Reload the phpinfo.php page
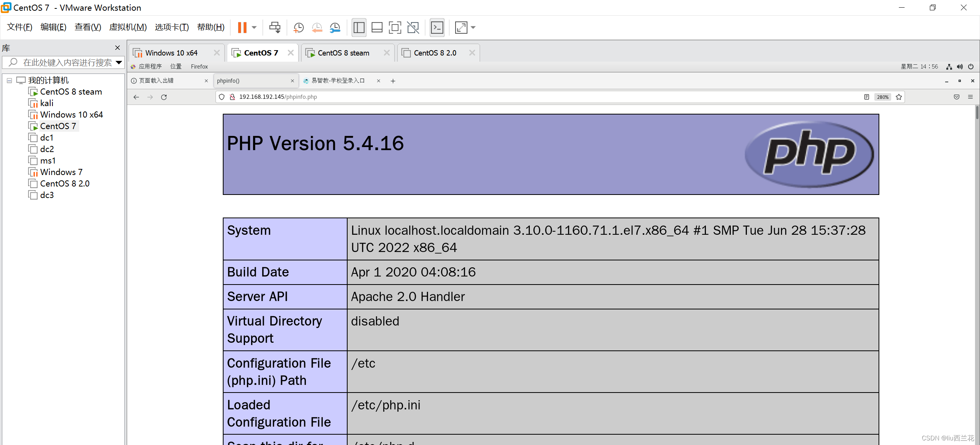Image resolution: width=980 pixels, height=445 pixels. [164, 97]
